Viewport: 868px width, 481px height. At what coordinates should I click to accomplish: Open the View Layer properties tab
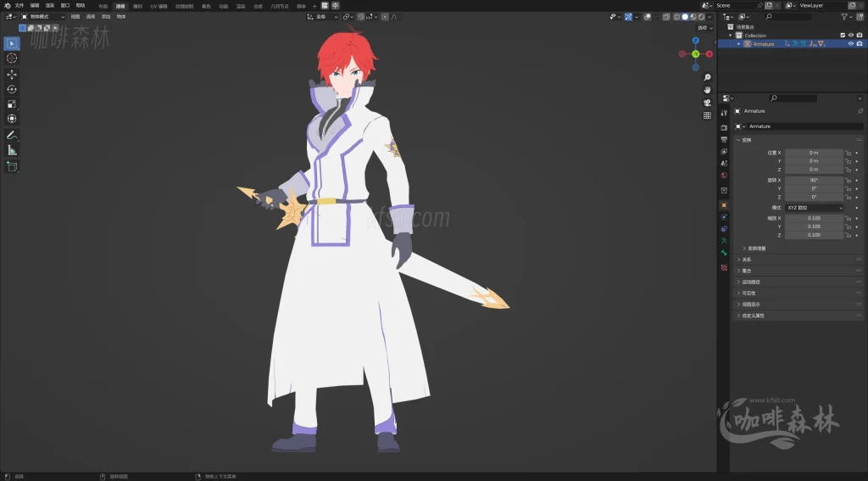point(724,151)
